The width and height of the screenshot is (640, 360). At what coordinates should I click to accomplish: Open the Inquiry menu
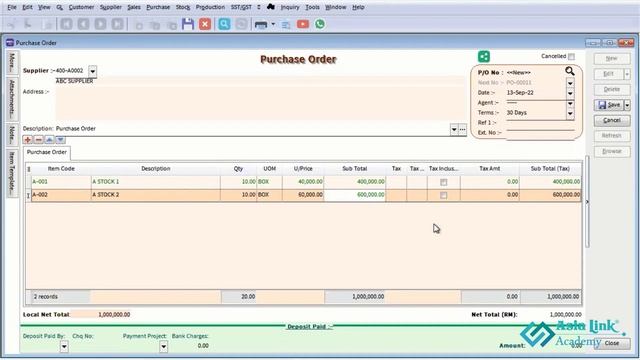pos(290,7)
